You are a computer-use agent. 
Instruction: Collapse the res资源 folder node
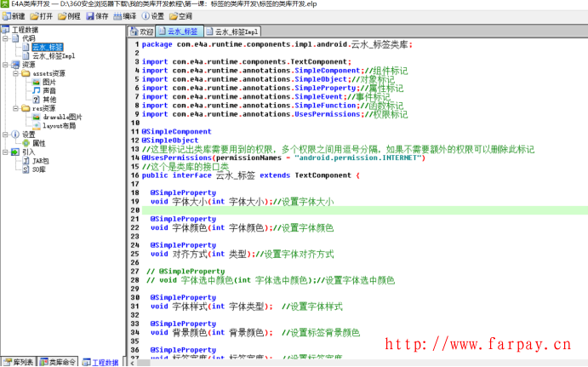pos(15,108)
